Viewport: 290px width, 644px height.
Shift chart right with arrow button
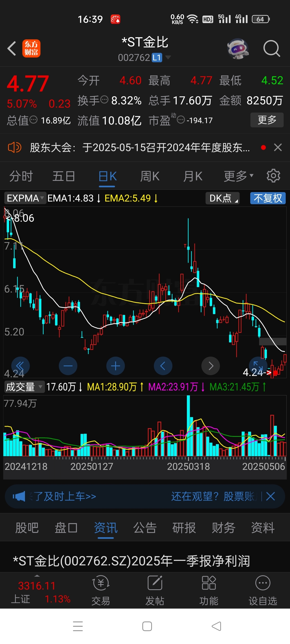pyautogui.click(x=211, y=366)
